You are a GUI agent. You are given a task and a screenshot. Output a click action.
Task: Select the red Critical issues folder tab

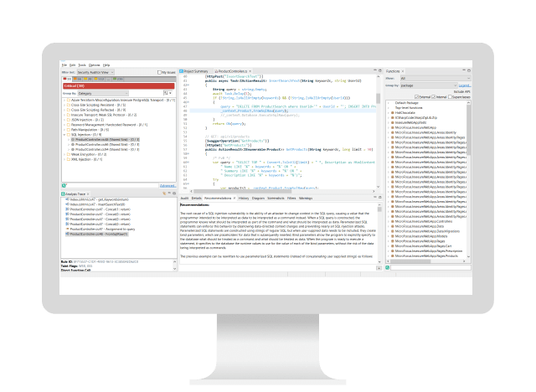[67, 79]
